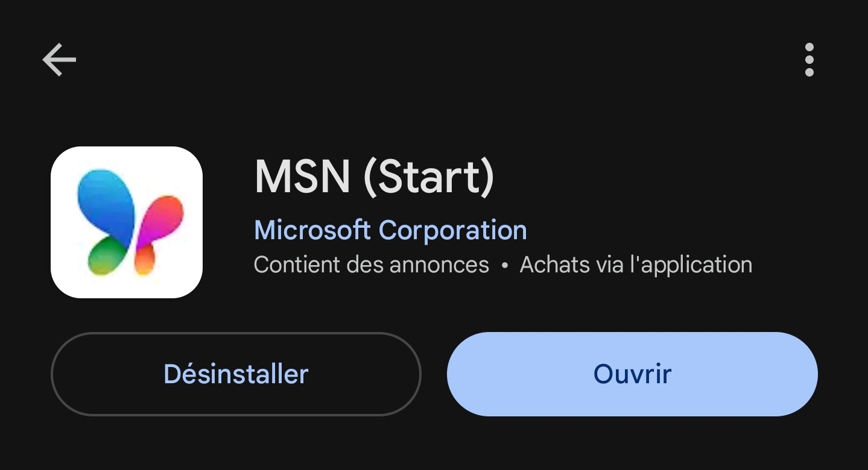This screenshot has height=470, width=868.
Task: Select the MSN (Start) app title
Action: point(374,177)
